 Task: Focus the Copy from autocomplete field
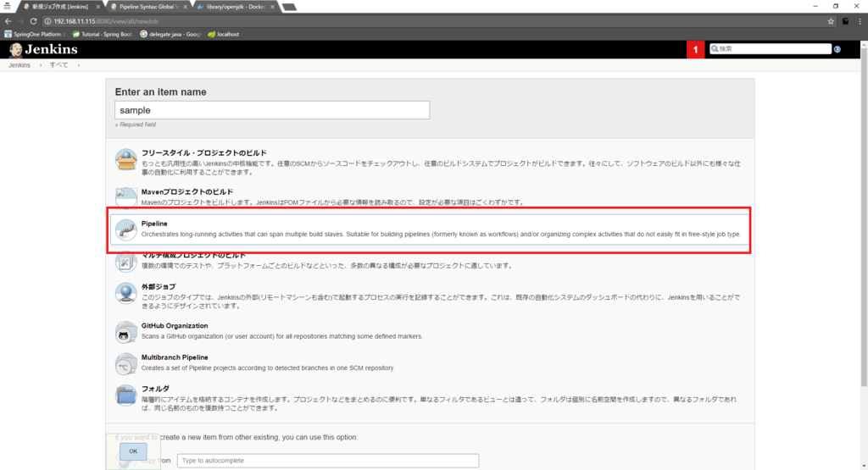(327, 461)
